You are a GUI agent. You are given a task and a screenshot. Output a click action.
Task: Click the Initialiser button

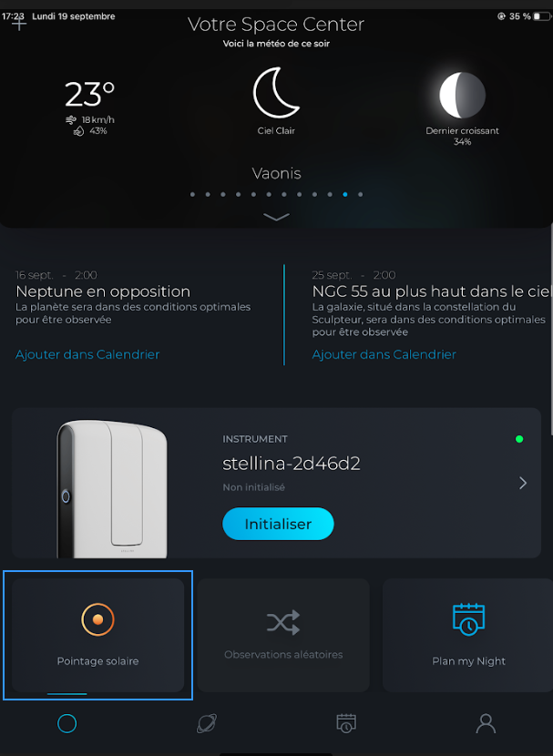coord(278,524)
